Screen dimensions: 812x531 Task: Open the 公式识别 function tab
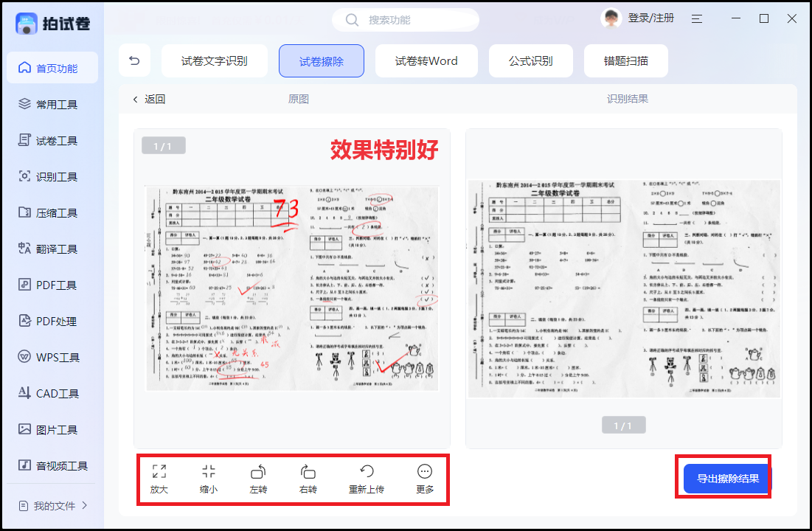(x=531, y=60)
